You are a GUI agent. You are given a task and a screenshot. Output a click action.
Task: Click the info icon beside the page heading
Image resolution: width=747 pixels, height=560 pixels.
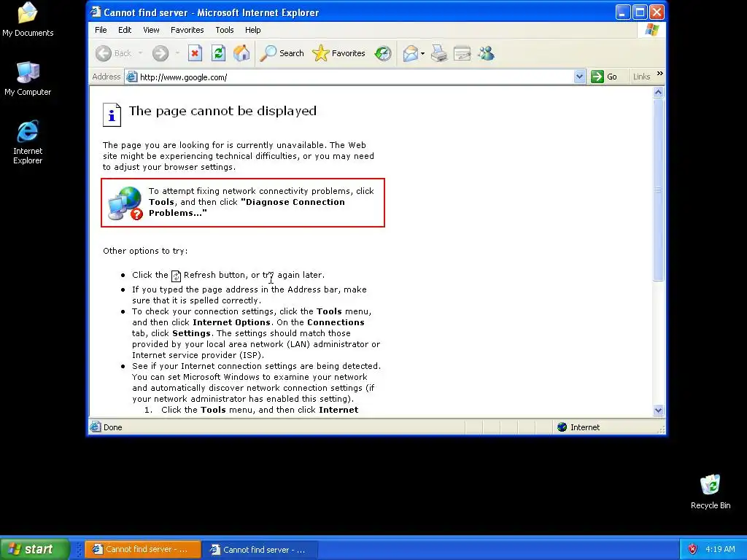click(x=112, y=114)
